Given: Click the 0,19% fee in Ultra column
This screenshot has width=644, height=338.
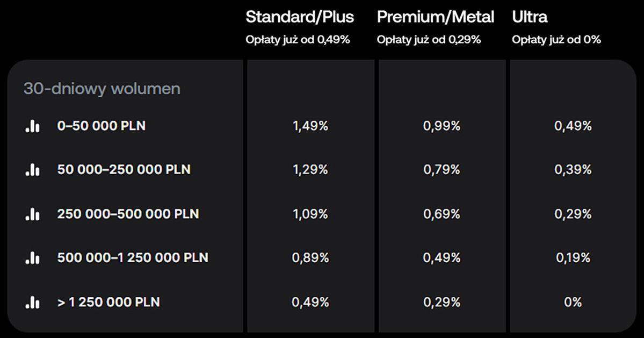Looking at the screenshot, I should pyautogui.click(x=573, y=258).
